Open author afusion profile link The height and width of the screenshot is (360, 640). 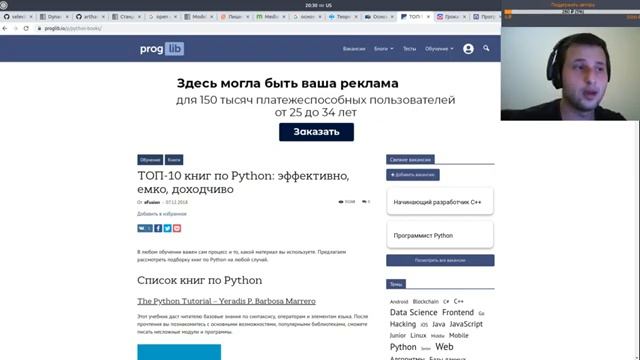(x=152, y=202)
